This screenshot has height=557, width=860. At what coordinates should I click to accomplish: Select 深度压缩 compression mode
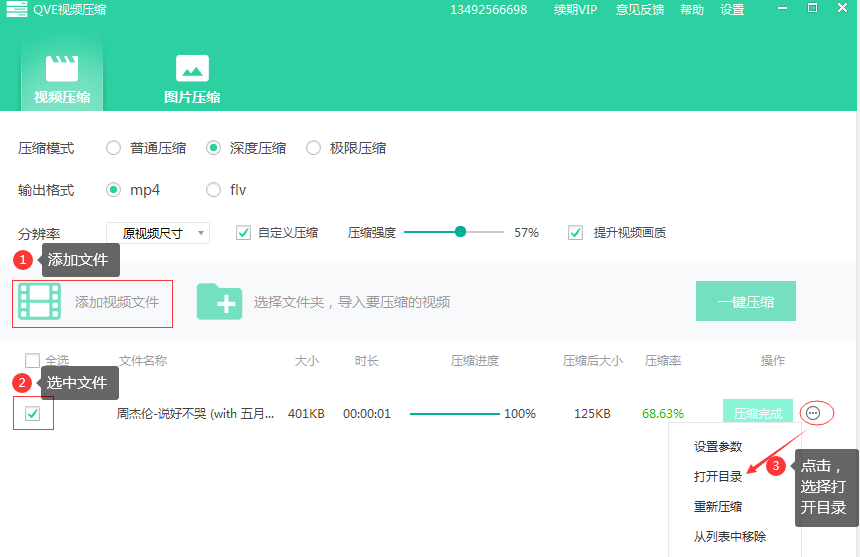pyautogui.click(x=213, y=148)
